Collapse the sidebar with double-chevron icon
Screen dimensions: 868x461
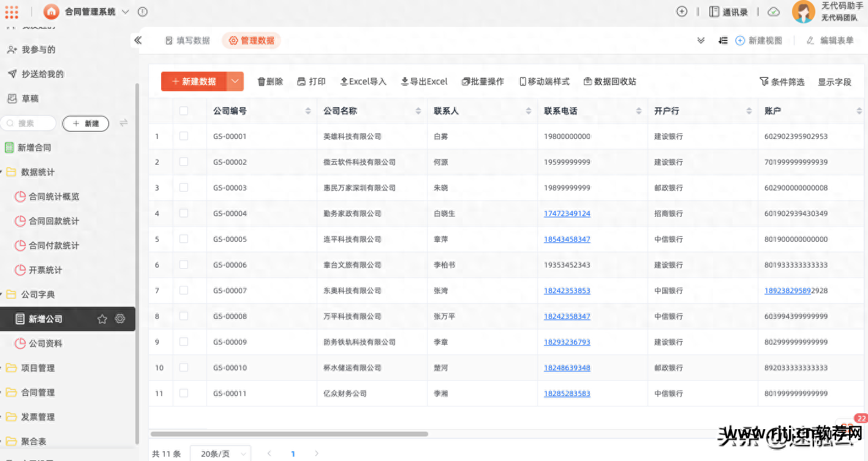point(138,40)
